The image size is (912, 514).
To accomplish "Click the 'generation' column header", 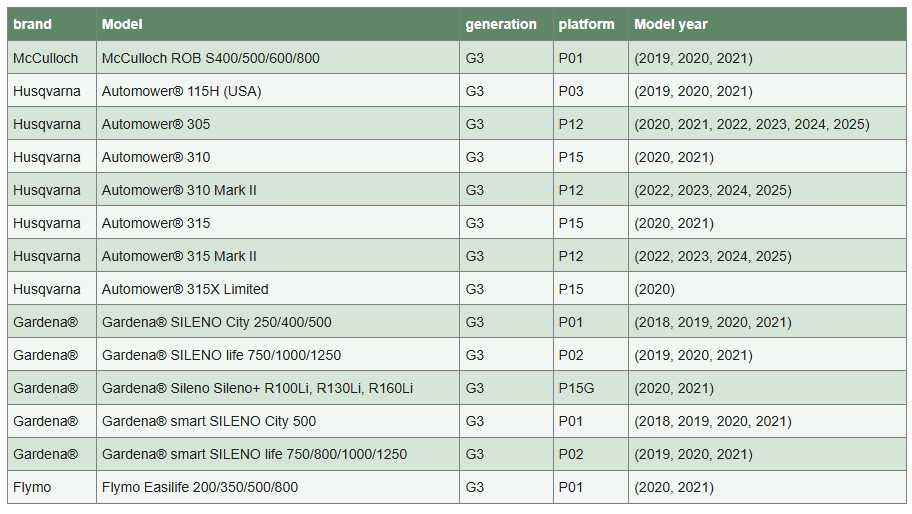I will pos(506,24).
